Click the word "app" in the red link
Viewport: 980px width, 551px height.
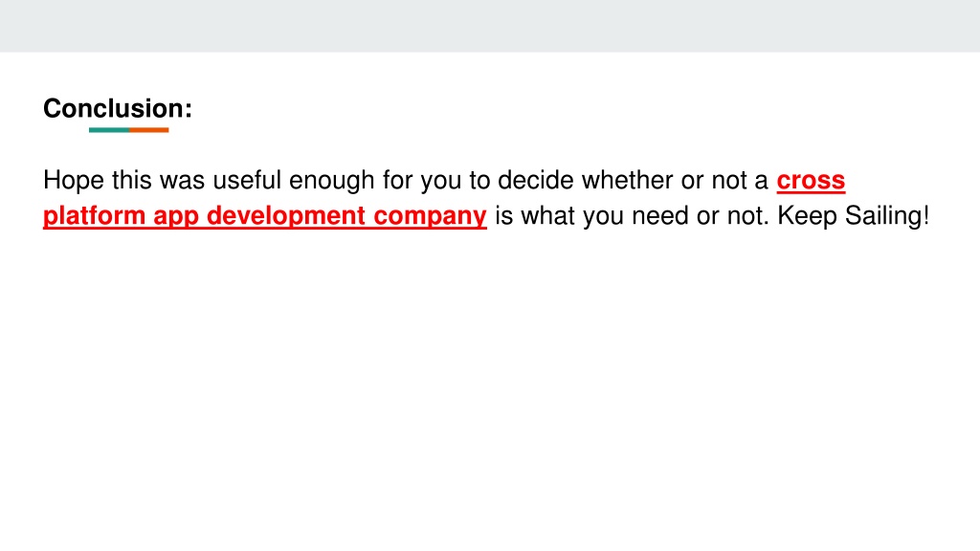pyautogui.click(x=176, y=216)
